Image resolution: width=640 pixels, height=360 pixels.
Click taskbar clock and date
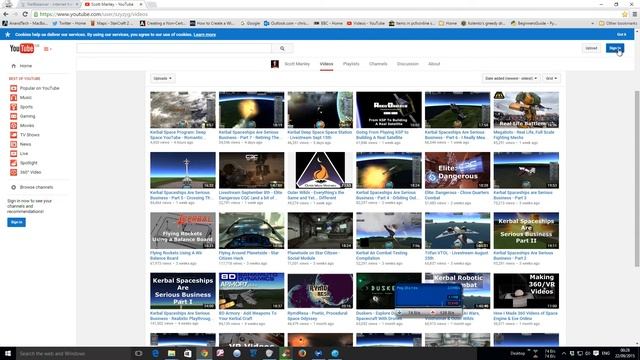pyautogui.click(x=625, y=353)
